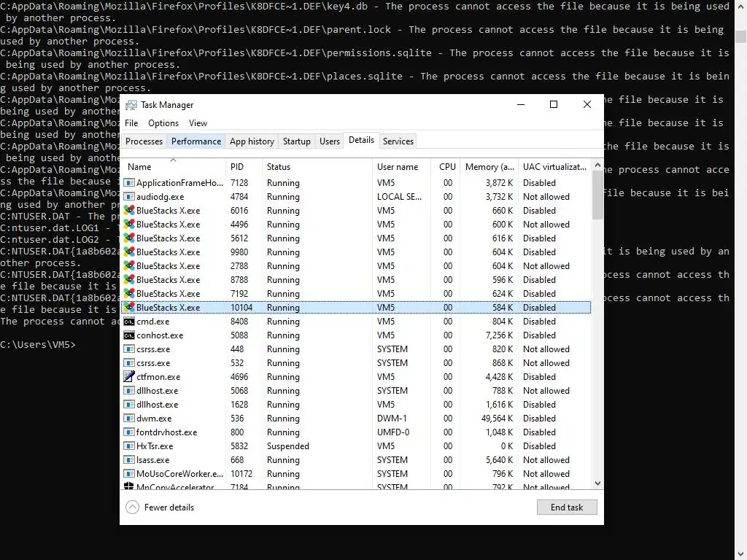Click the dwm.exe process icon
Screen dimensions: 747x560
pos(128,418)
